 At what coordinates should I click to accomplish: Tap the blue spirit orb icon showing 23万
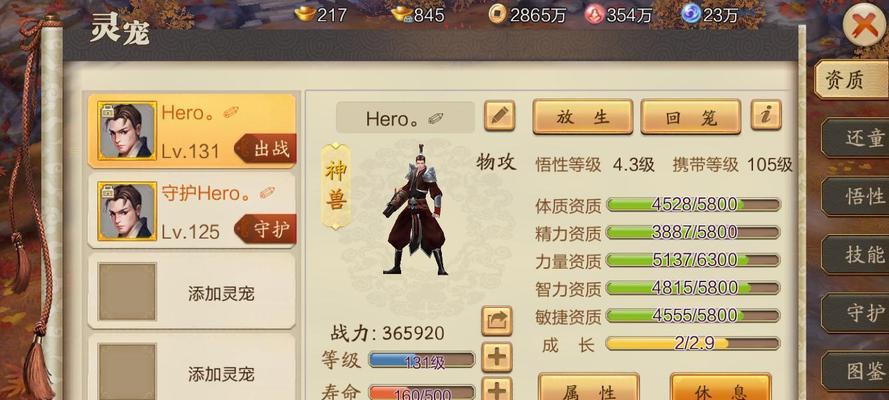click(690, 14)
